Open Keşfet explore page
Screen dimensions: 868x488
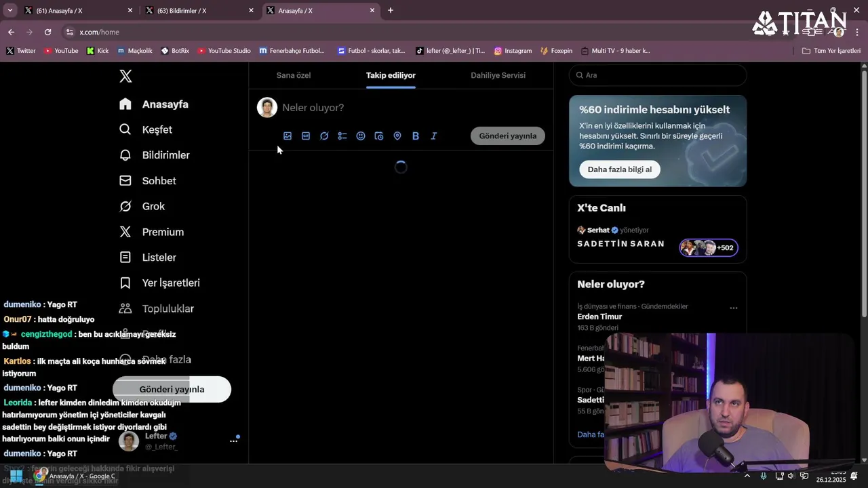(146, 129)
